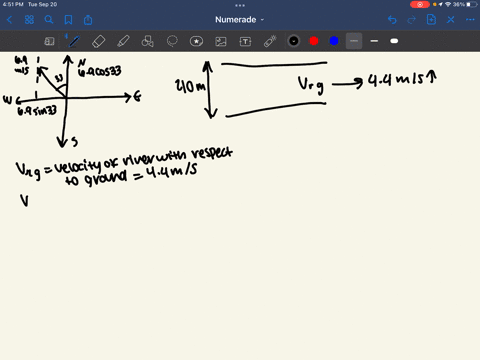Open the share and export menu
The image size is (480, 360).
(x=88, y=20)
